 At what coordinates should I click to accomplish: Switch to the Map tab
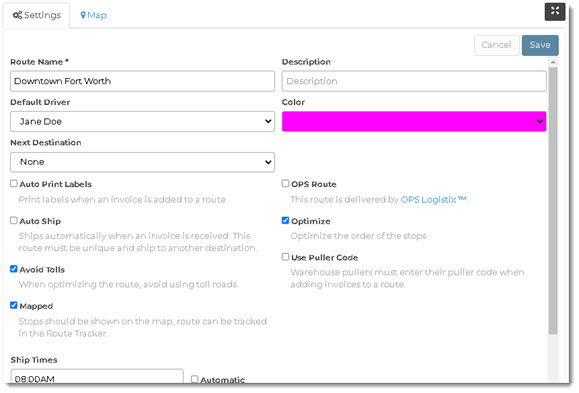point(93,15)
